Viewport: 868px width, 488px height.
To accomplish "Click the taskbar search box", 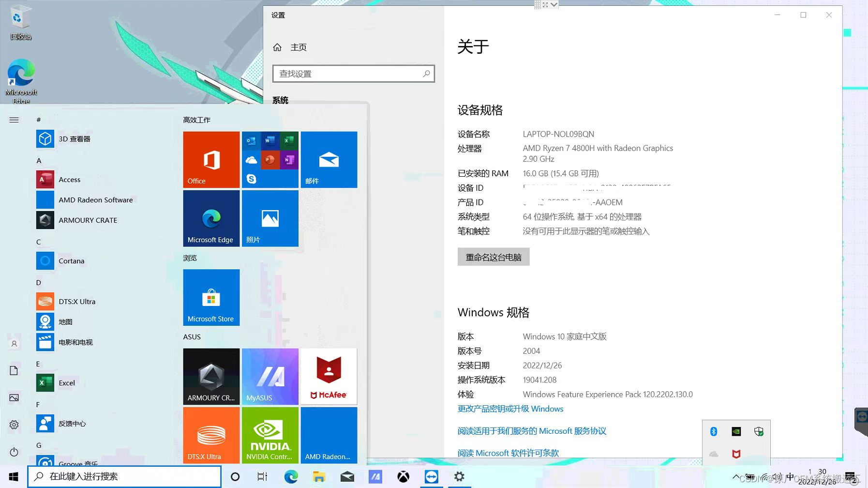I will [x=124, y=477].
